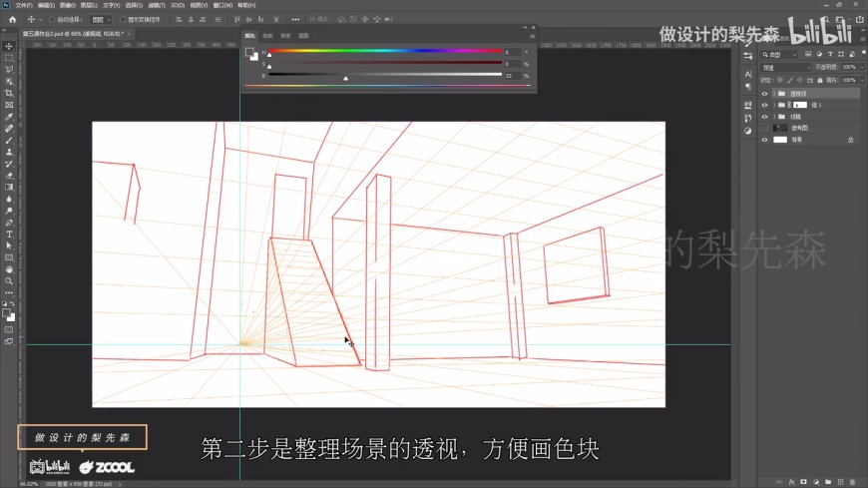Screen dimensions: 868x488
Task: Select the Gradient tool
Action: pyautogui.click(x=9, y=188)
